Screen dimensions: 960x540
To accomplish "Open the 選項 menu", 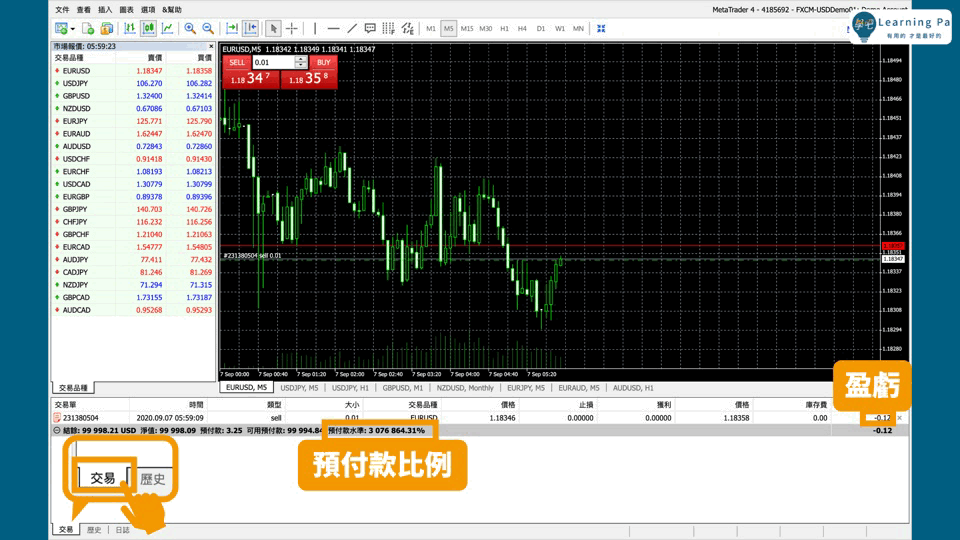I will pyautogui.click(x=148, y=10).
